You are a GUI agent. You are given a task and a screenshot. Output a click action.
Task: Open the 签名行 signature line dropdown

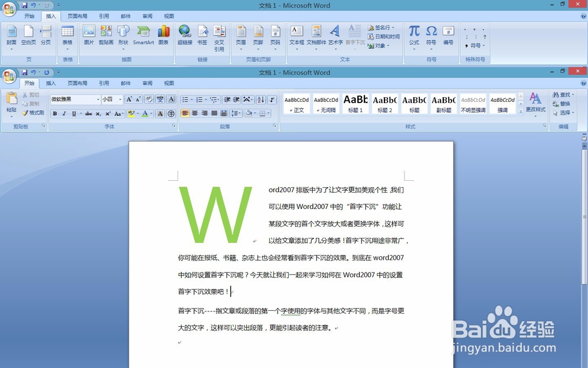click(381, 28)
